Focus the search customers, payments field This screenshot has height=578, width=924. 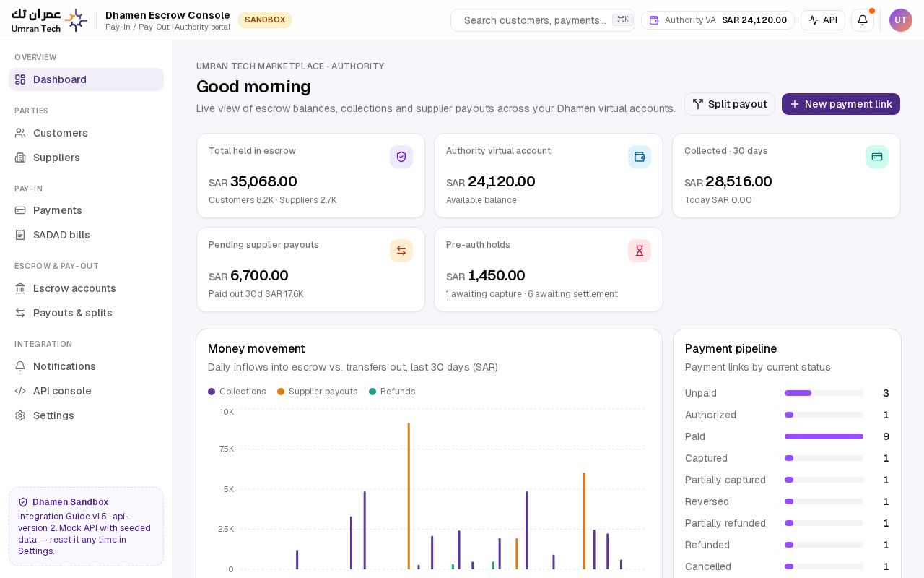543,20
